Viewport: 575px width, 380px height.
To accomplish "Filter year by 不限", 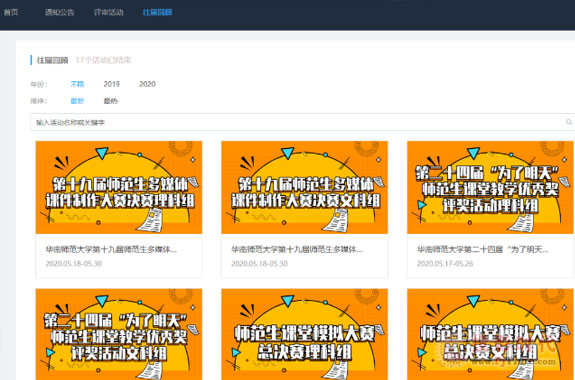I will 77,84.
